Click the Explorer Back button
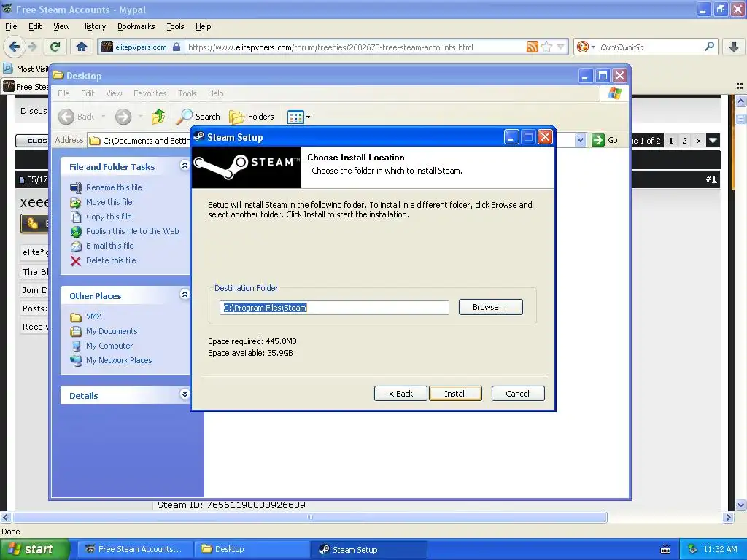Viewport: 747px width, 560px height. point(77,116)
